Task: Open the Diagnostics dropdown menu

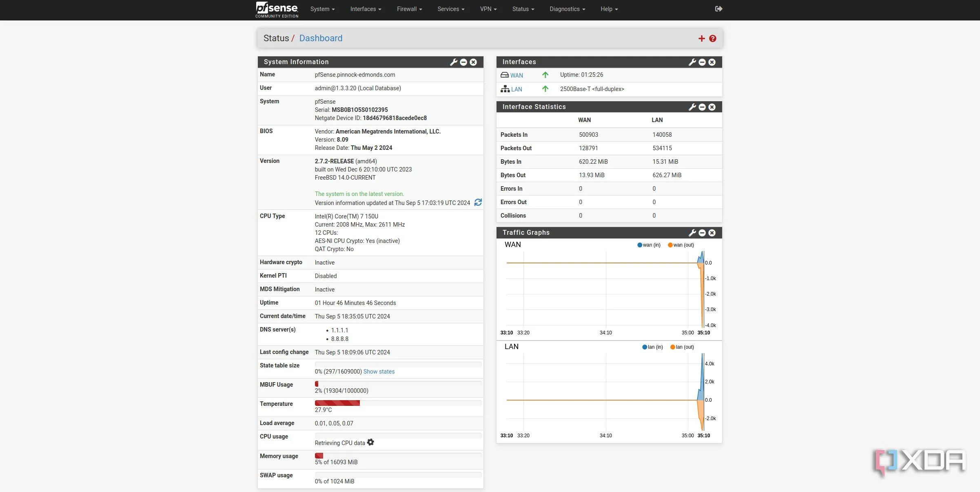Action: pyautogui.click(x=567, y=9)
